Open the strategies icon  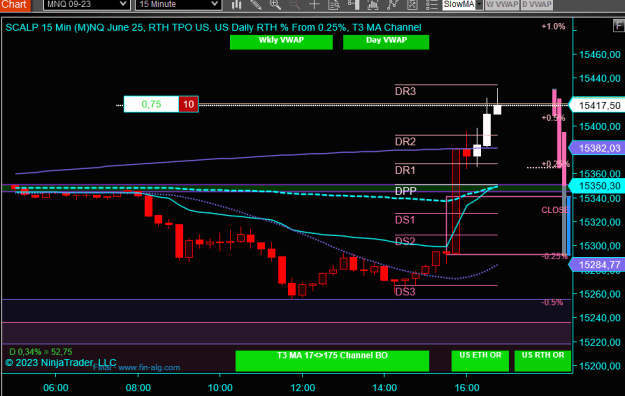tap(393, 4)
